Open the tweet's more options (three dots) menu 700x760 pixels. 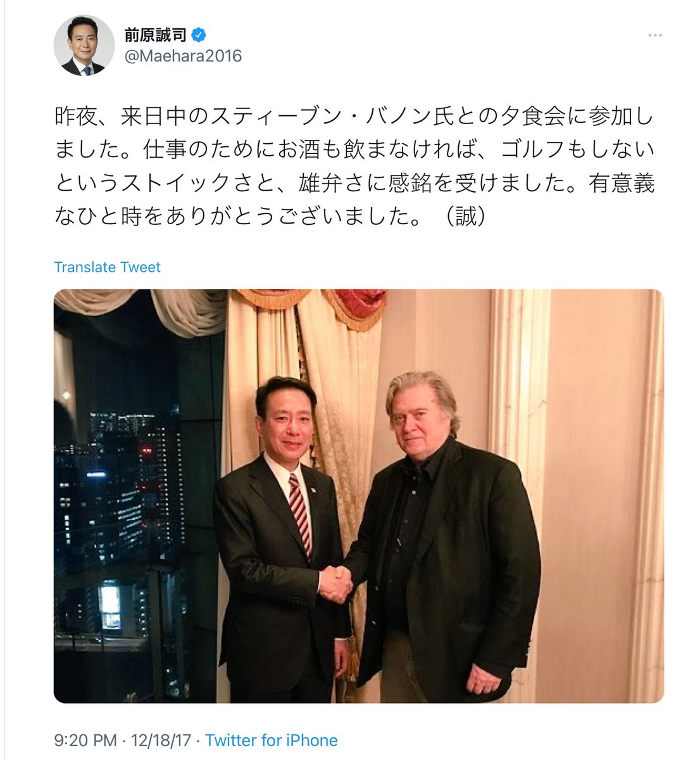click(x=654, y=35)
